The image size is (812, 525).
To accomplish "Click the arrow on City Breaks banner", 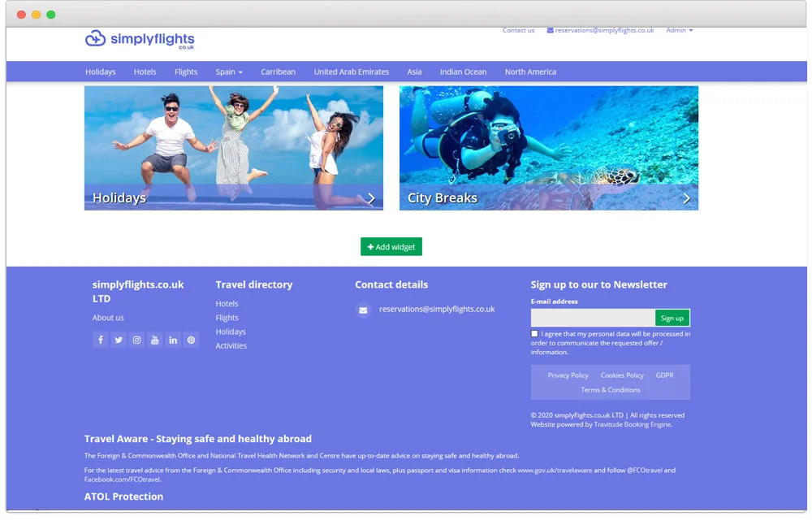I will (x=686, y=198).
